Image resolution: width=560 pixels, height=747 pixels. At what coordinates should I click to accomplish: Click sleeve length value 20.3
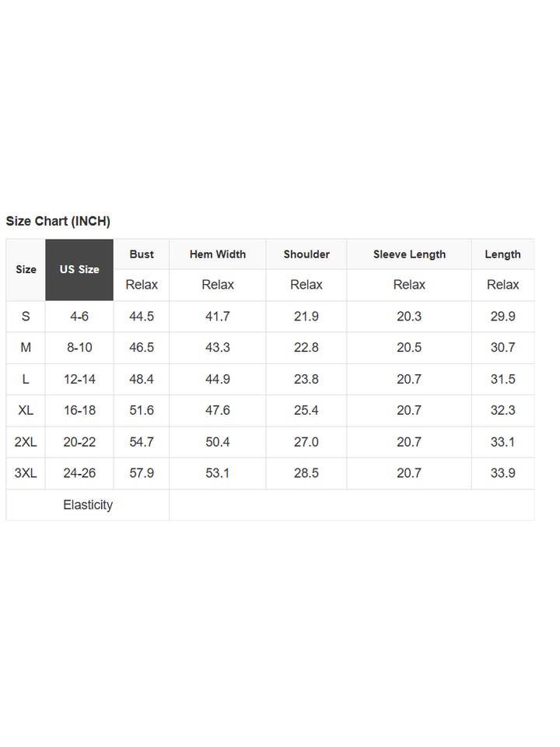pyautogui.click(x=409, y=317)
